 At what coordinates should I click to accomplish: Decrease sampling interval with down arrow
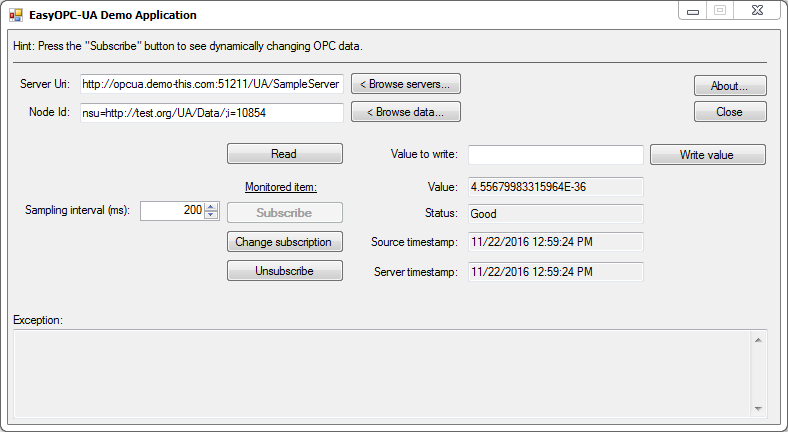click(x=211, y=215)
